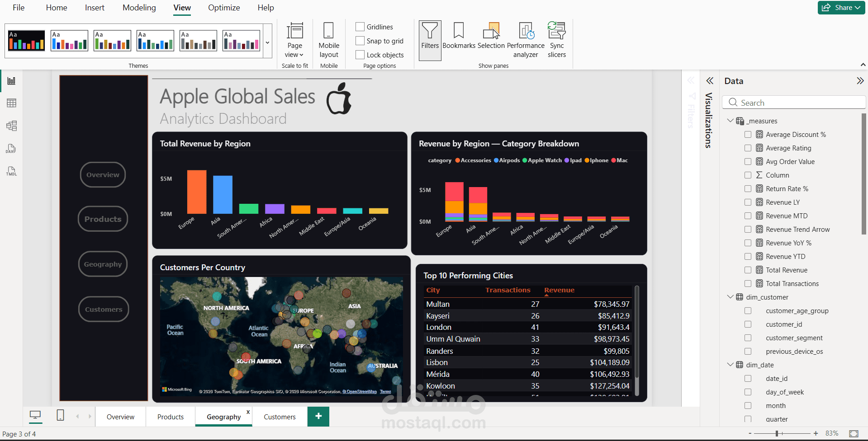868x441 pixels.
Task: Open the Overview page tab
Action: (x=120, y=417)
